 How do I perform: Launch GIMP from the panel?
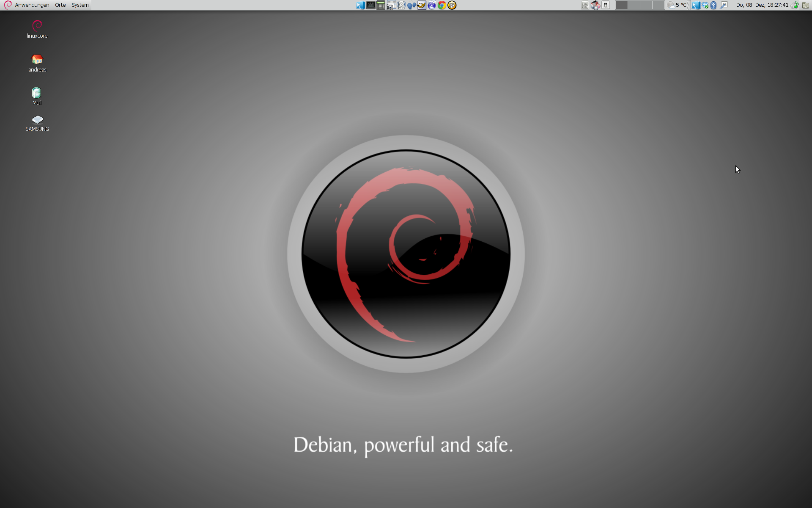click(422, 5)
